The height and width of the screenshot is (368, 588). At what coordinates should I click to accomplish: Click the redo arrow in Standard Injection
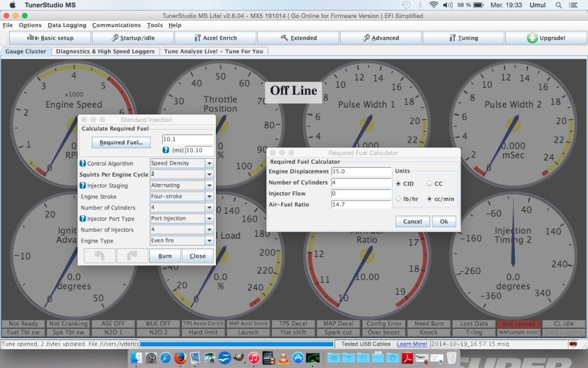[132, 256]
